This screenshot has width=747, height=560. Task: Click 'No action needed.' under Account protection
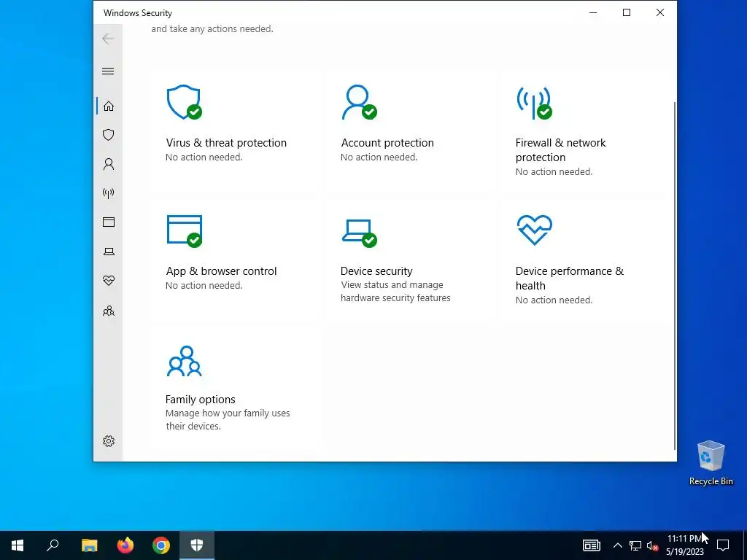coord(379,157)
